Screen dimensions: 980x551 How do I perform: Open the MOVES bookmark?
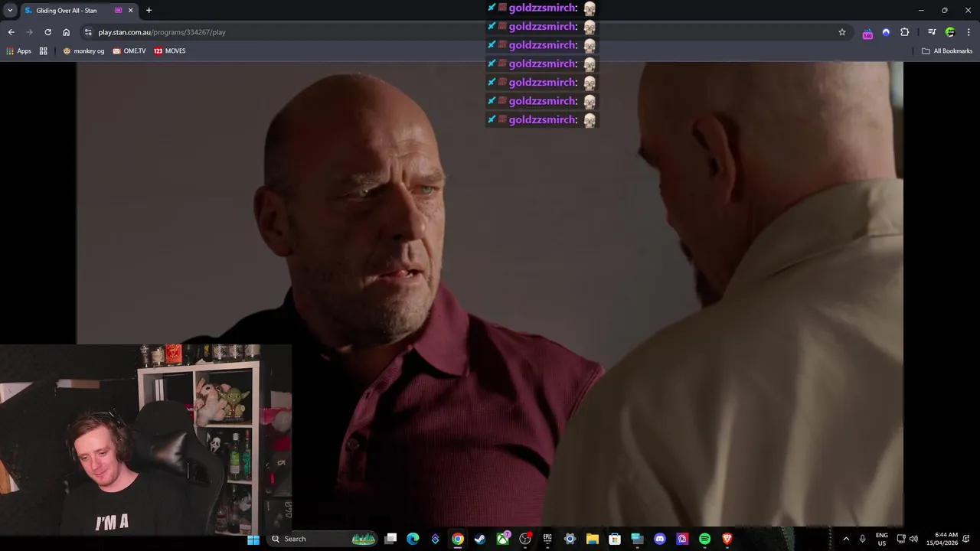[169, 51]
